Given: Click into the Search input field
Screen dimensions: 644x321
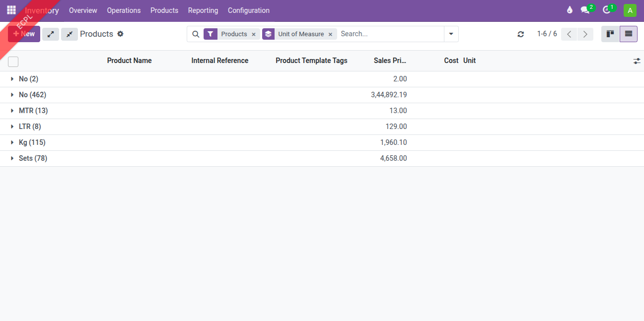Looking at the screenshot, I should [390, 34].
